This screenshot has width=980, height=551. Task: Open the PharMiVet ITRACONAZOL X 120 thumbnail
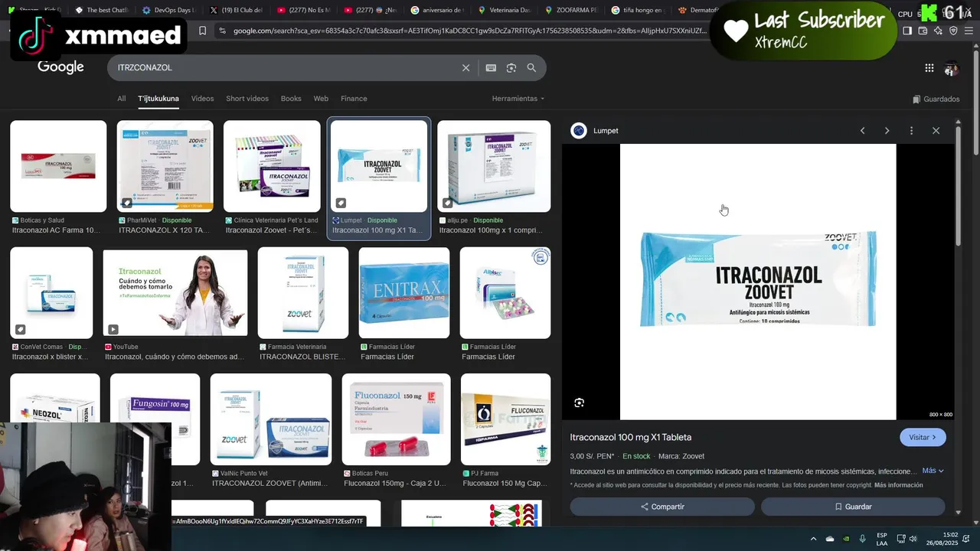165,166
